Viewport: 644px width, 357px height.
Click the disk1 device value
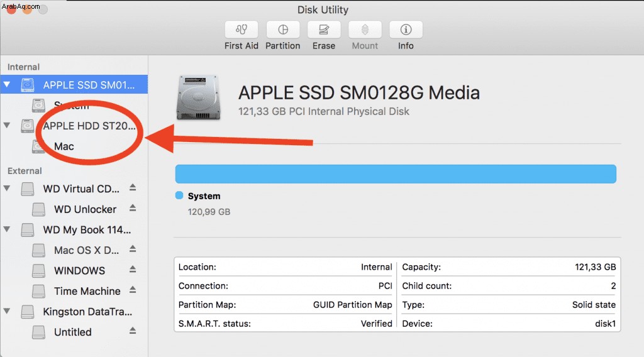click(606, 323)
